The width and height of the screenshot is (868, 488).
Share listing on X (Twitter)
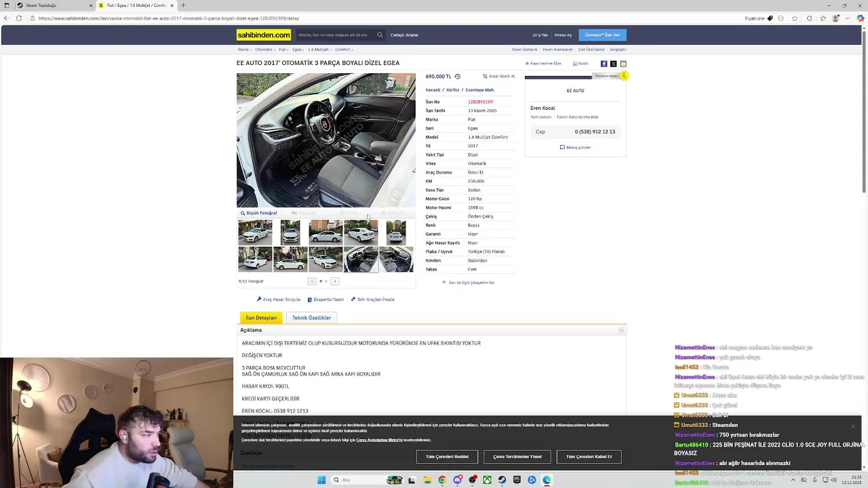pos(614,64)
